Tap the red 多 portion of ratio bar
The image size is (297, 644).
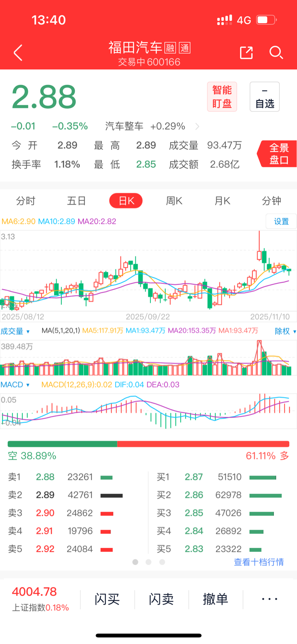[x=203, y=444]
